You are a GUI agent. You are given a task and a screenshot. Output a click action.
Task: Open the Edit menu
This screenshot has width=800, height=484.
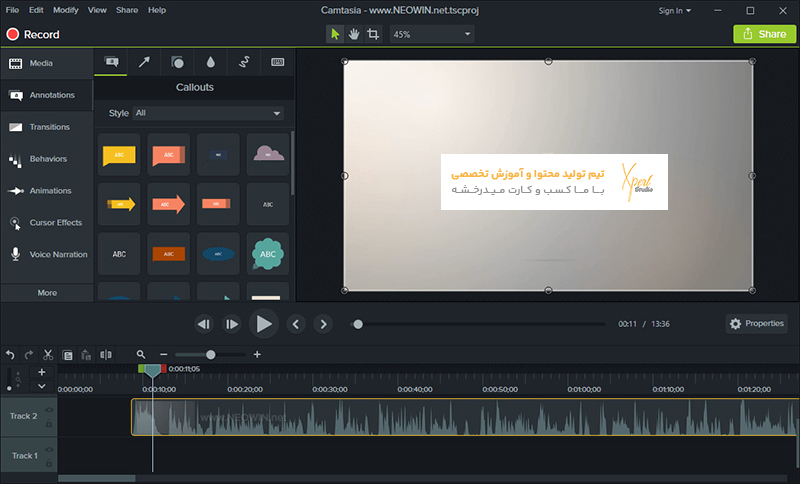point(36,10)
